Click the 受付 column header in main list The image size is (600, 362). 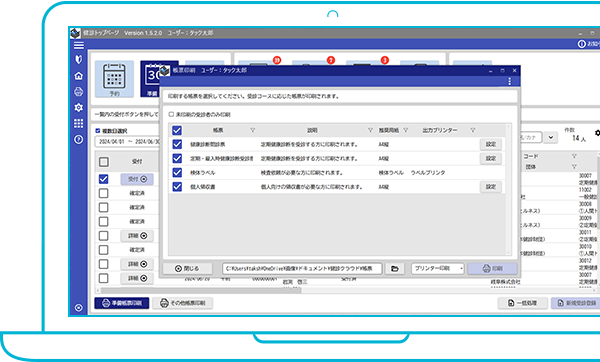[137, 161]
